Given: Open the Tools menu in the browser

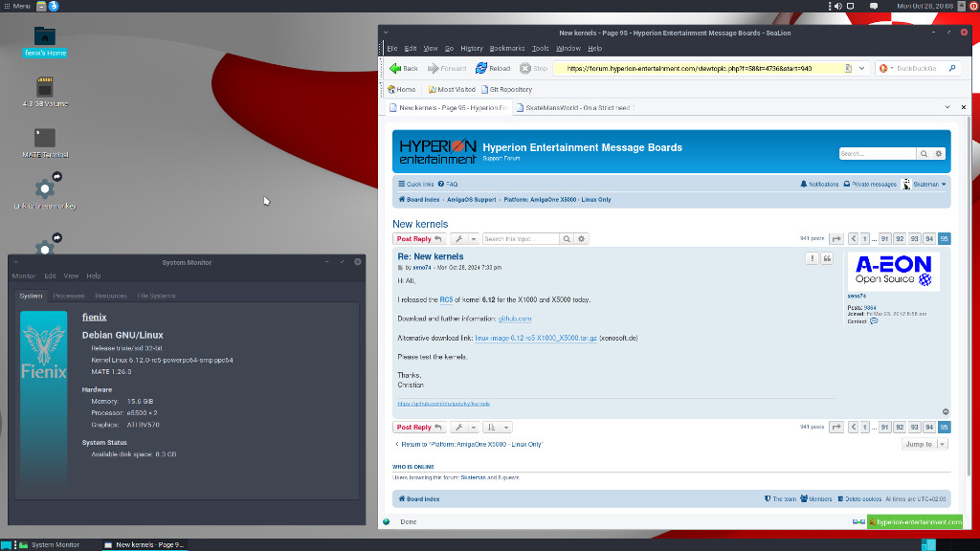Looking at the screenshot, I should tap(540, 48).
